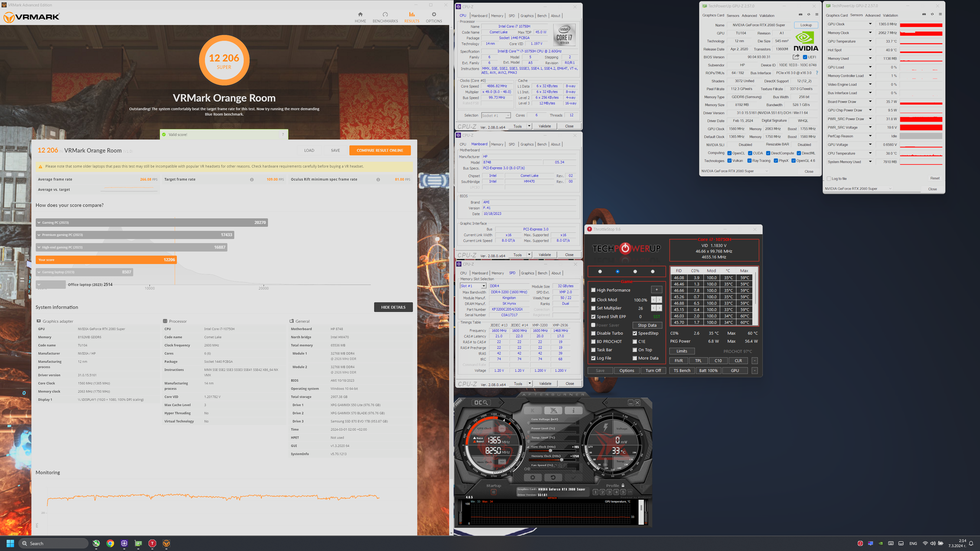Click GPU-Z BIOS export share icon

pos(796,57)
